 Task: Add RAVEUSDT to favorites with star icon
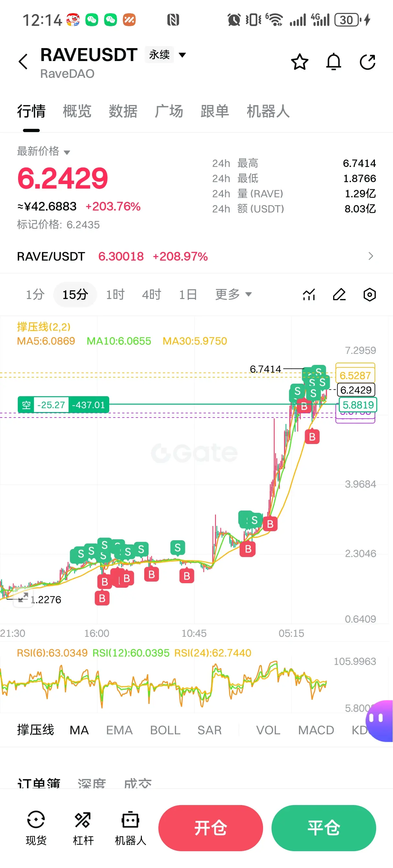coord(300,62)
